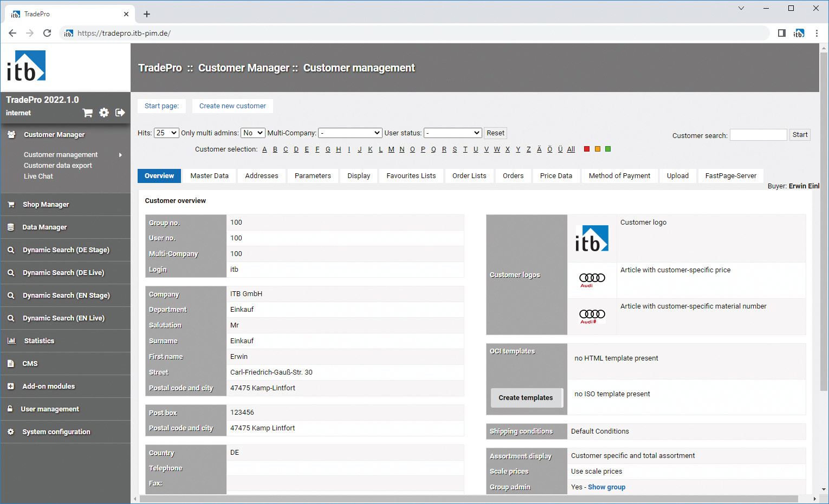
Task: Click the Reset filter button
Action: point(495,133)
